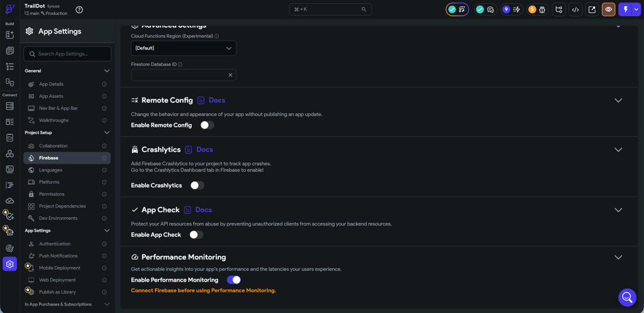The height and width of the screenshot is (313, 644).
Task: Open the lightning actions indicator showing 9
Action: [x=511, y=9]
